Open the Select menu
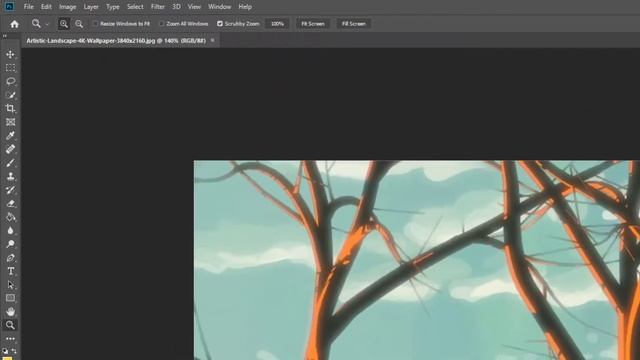Image resolution: width=640 pixels, height=360 pixels. tap(135, 7)
